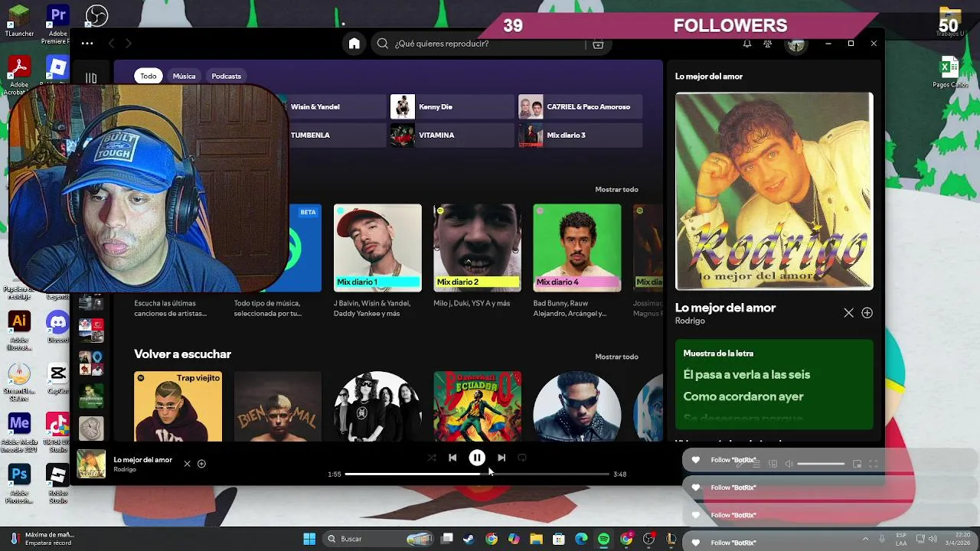This screenshot has width=980, height=551.
Task: Open Connect to a device icon in player
Action: tap(773, 464)
